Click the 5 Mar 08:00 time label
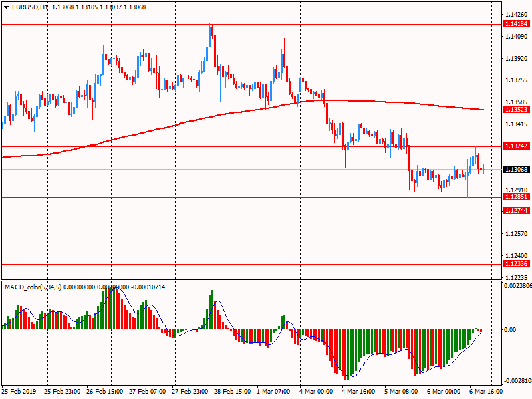Screen dimensions: 532x399 pos(402,392)
